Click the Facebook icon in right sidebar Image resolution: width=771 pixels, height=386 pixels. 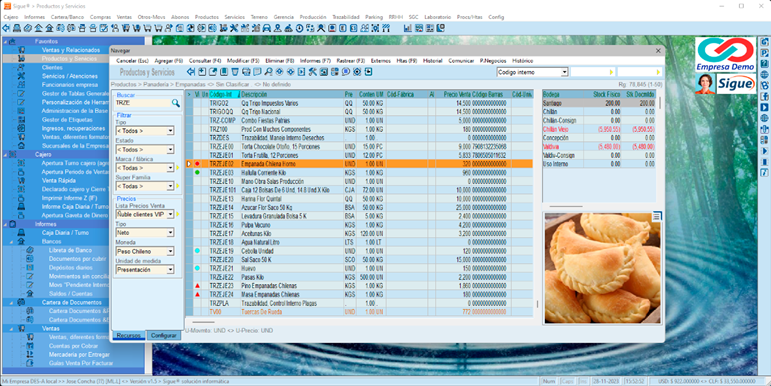click(x=765, y=96)
